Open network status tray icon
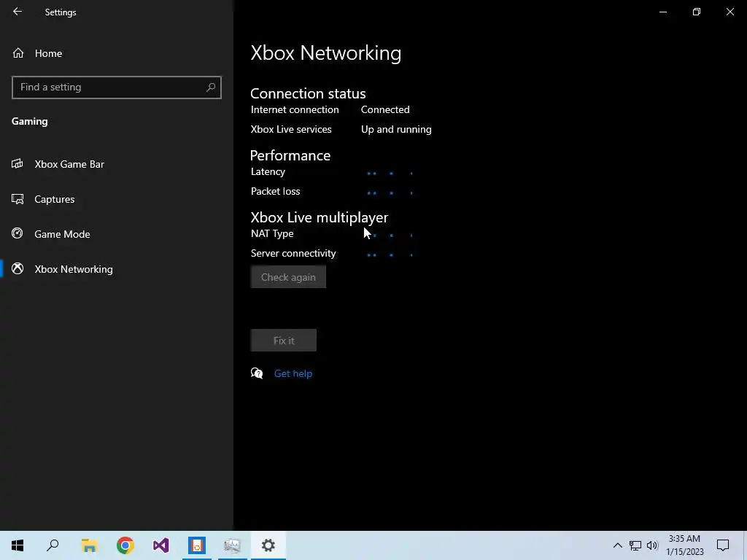Screen dimensions: 747x560 pos(635,545)
